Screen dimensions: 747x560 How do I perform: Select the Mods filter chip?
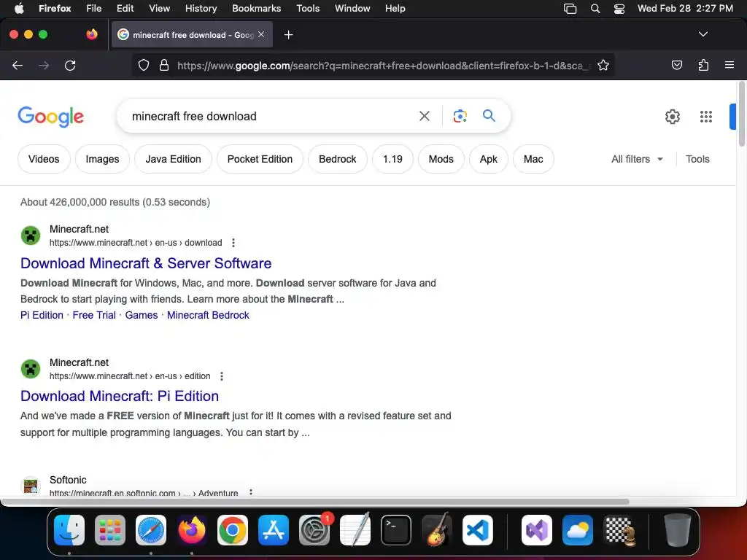441,159
